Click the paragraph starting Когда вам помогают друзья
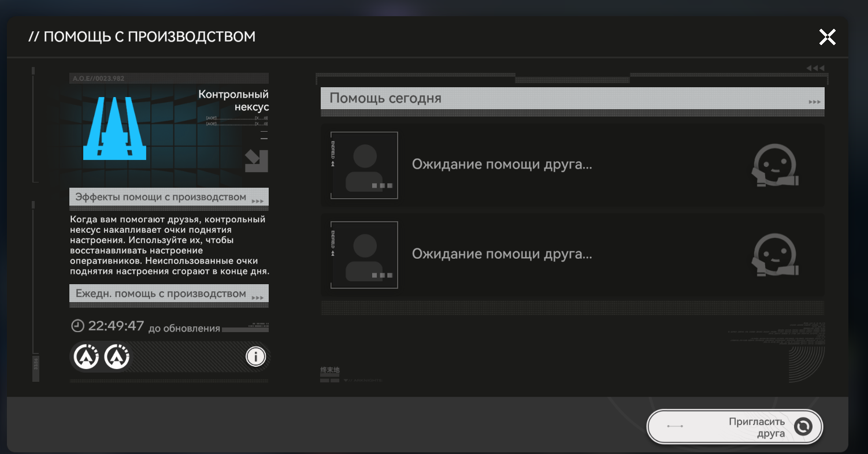868x454 pixels. tap(170, 245)
